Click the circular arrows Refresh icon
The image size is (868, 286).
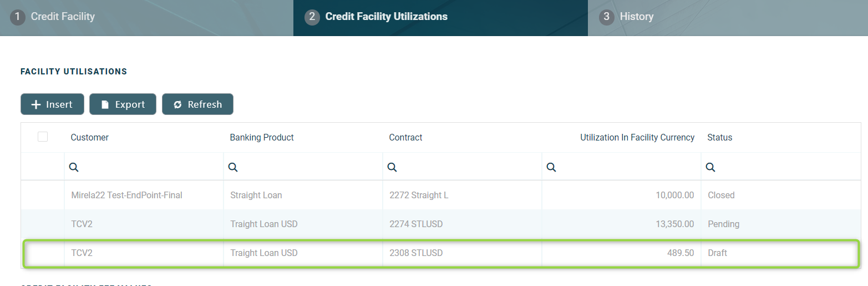coord(177,104)
